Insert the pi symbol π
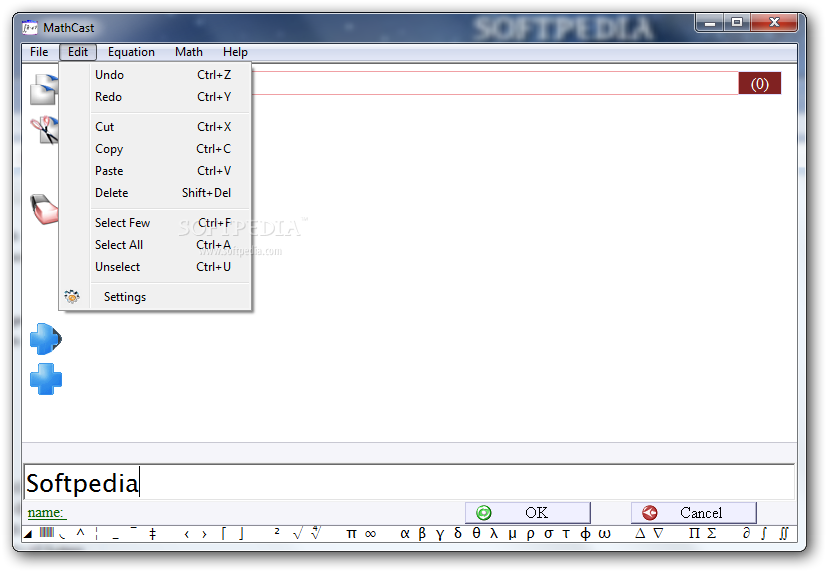This screenshot has width=827, height=572. (x=351, y=534)
